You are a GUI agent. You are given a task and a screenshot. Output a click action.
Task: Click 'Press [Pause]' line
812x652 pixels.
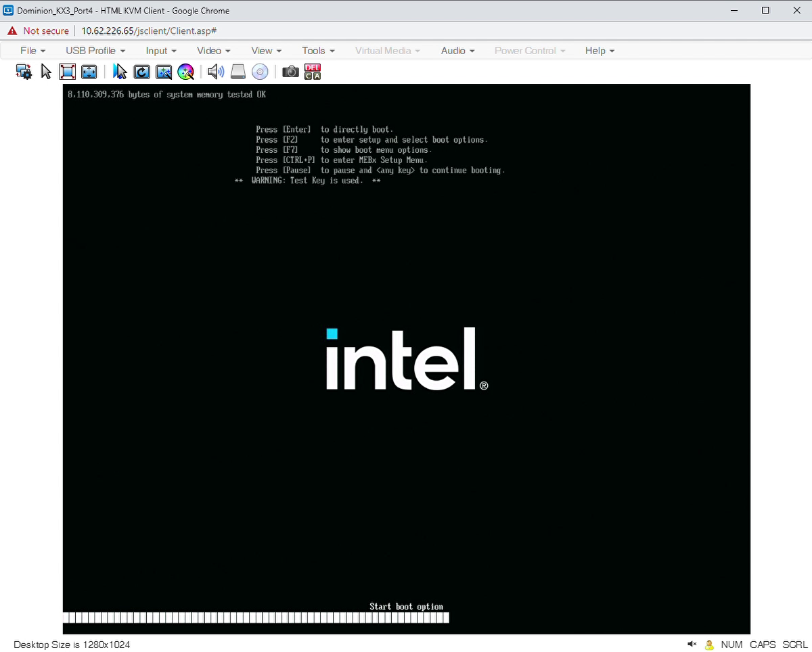[x=380, y=170]
